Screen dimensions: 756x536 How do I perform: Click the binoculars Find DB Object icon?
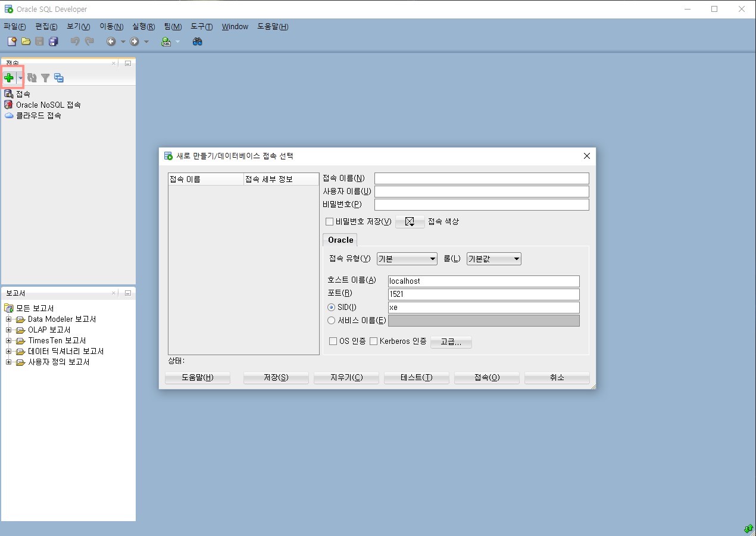(198, 42)
